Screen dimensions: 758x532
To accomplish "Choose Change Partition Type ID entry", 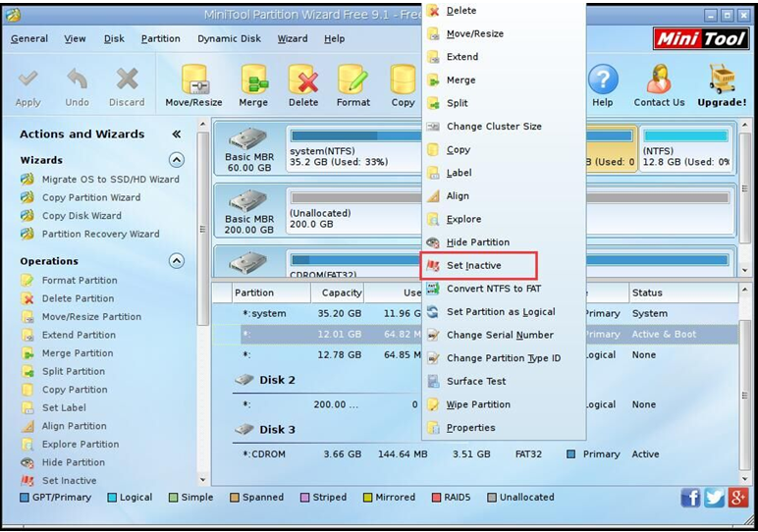I will (504, 358).
